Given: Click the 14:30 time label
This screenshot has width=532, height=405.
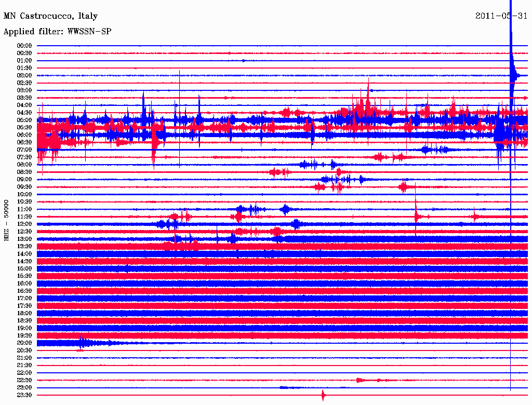Looking at the screenshot, I should (x=24, y=262).
